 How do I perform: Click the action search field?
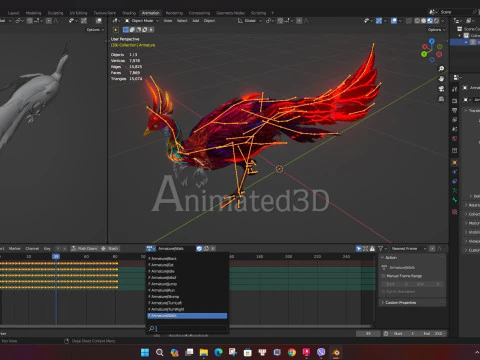click(187, 329)
